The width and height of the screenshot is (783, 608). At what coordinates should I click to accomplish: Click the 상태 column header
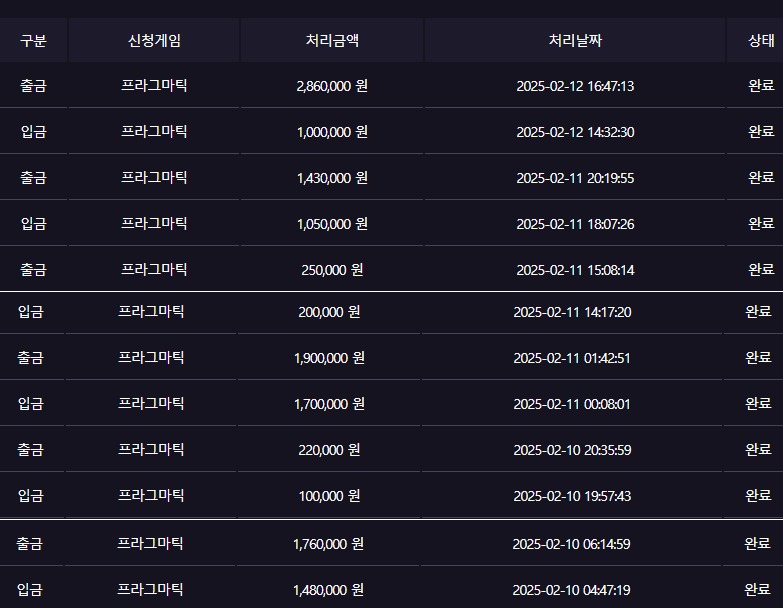tap(761, 41)
